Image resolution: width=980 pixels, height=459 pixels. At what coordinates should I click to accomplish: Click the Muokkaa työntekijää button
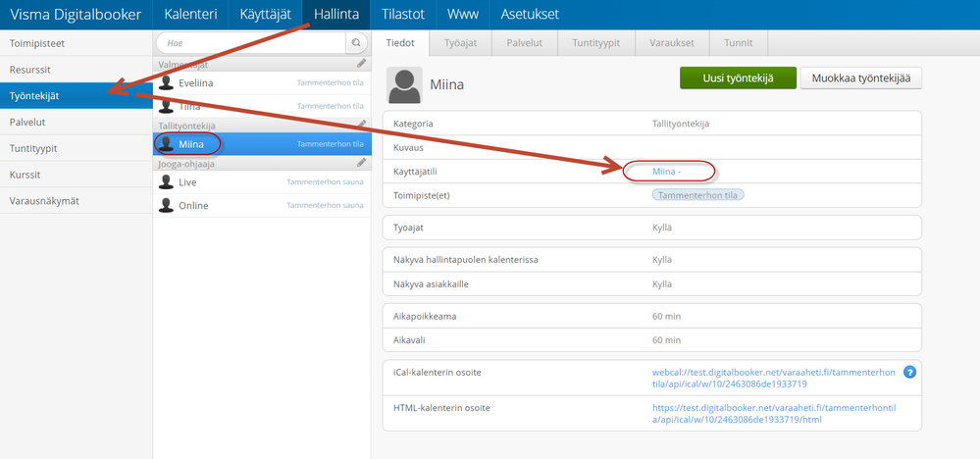coord(860,78)
